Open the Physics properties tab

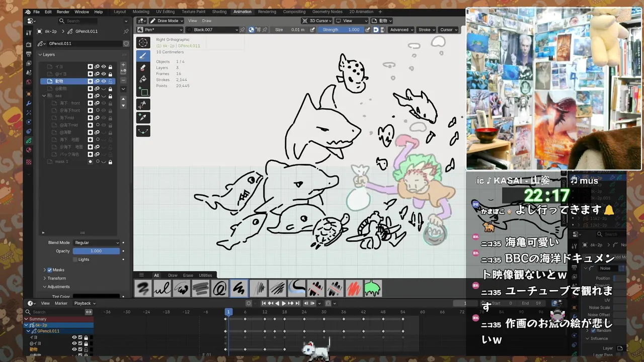click(x=29, y=122)
